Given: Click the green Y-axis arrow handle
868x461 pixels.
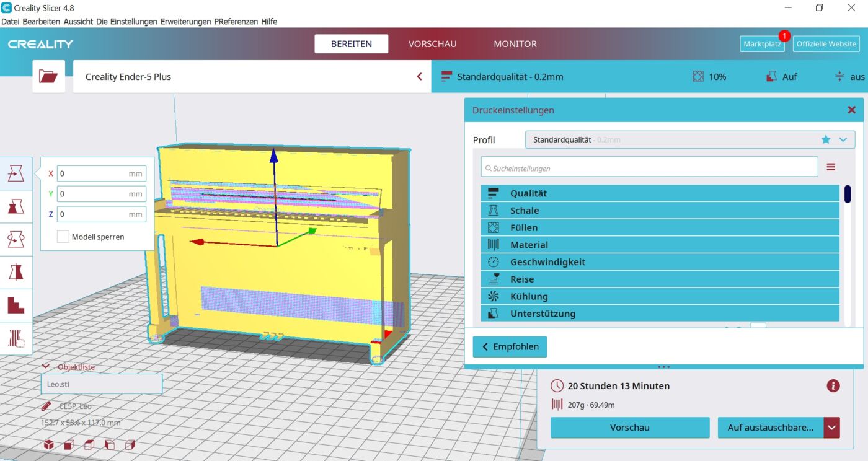Looking at the screenshot, I should click(312, 231).
